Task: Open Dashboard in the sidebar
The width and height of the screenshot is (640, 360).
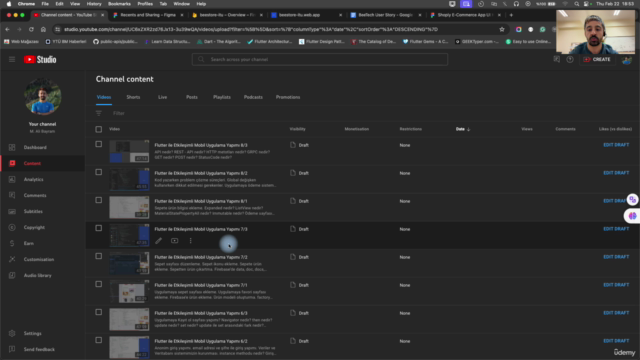Action: tap(35, 147)
